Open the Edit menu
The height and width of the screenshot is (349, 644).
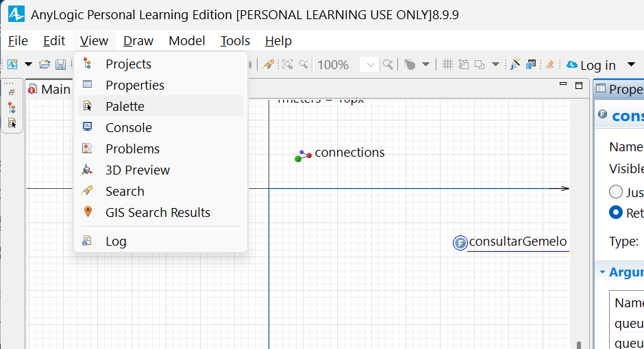click(x=54, y=40)
